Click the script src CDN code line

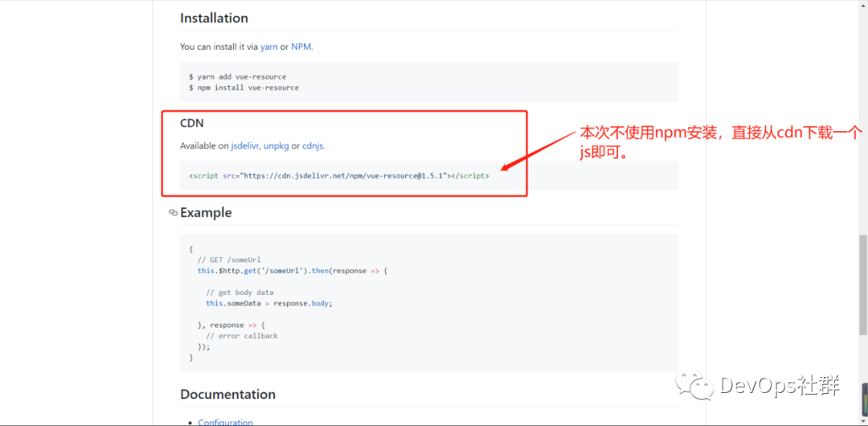point(339,176)
